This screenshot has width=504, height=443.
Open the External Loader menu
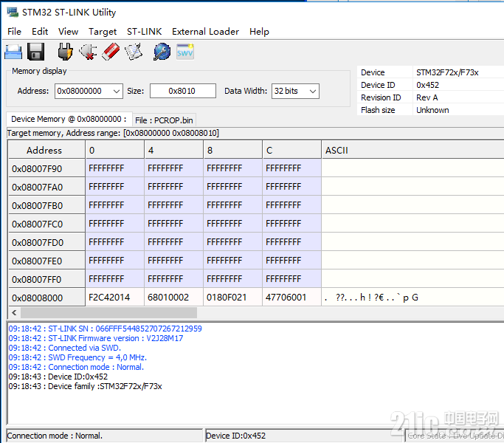[x=205, y=32]
